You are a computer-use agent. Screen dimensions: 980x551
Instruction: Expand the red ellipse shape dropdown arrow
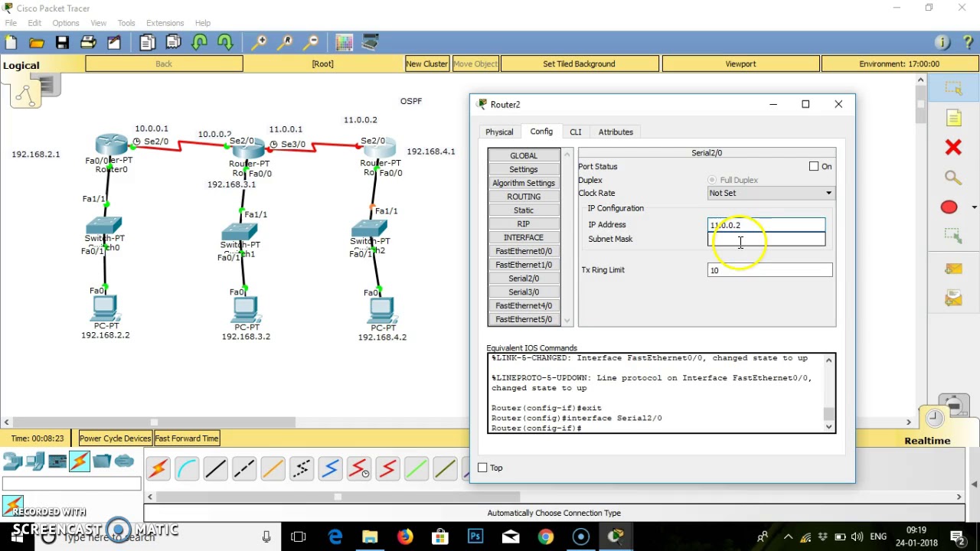[x=974, y=207]
